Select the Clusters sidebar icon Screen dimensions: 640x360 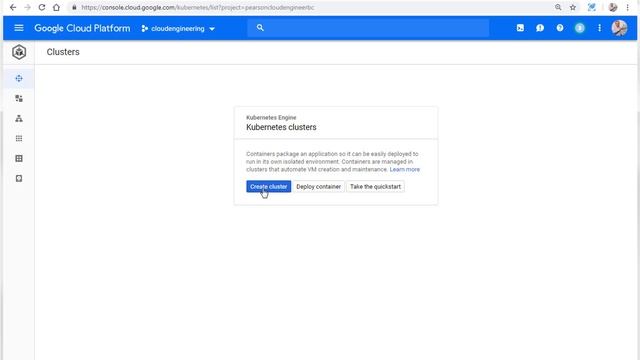(19, 78)
